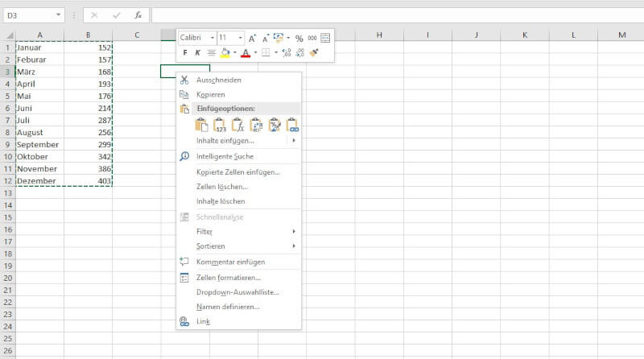Click the Increase Font Size icon
This screenshot has height=359, width=644.
(x=252, y=38)
